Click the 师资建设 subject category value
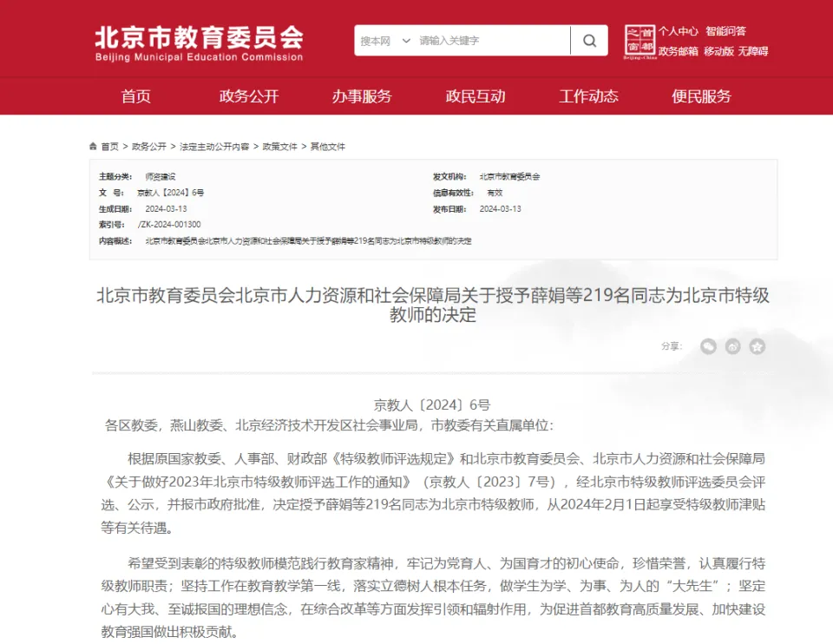Screen dimensions: 833x644 pyautogui.click(x=160, y=176)
